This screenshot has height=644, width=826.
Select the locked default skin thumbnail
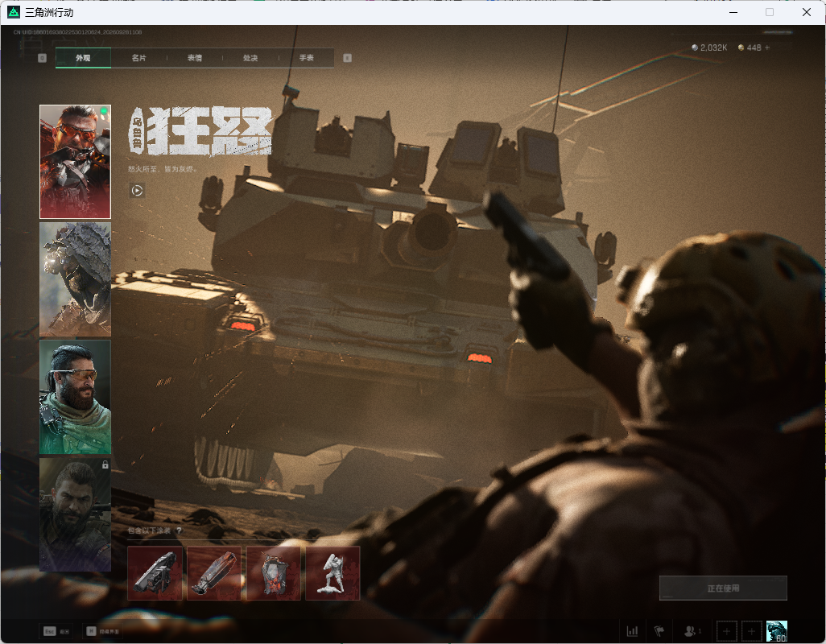(x=76, y=514)
